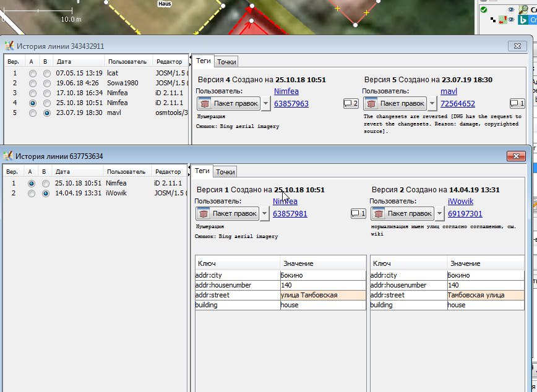Select row 3 date 17.10.18 16:34

pyautogui.click(x=79, y=93)
